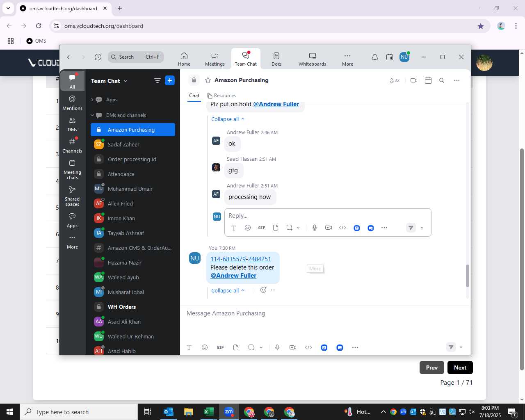Click the NU profile avatar in Zoom header
The height and width of the screenshot is (420, 525).
point(404,57)
